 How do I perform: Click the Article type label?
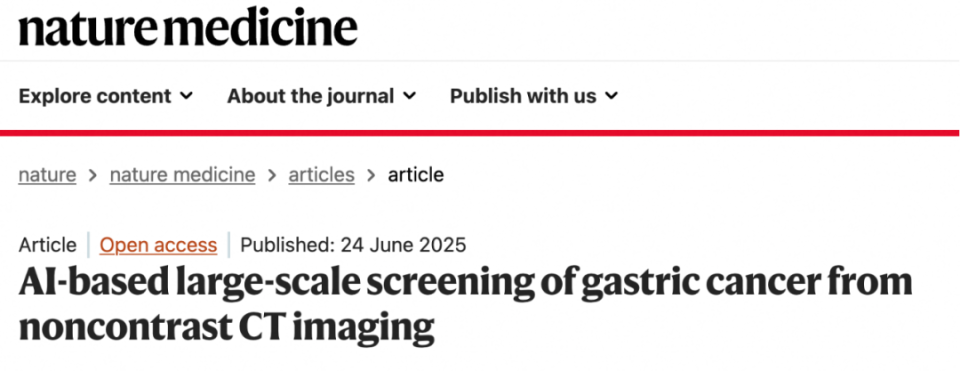click(48, 245)
